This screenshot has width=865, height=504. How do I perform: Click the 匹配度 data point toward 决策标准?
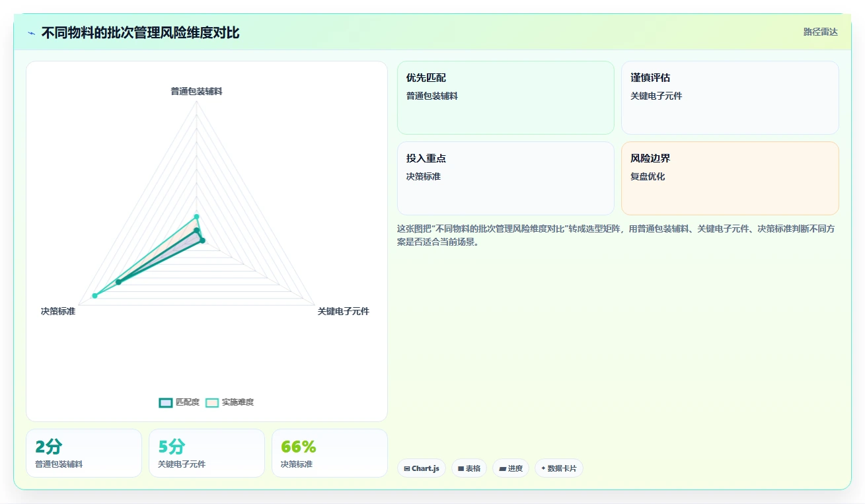pyautogui.click(x=118, y=282)
